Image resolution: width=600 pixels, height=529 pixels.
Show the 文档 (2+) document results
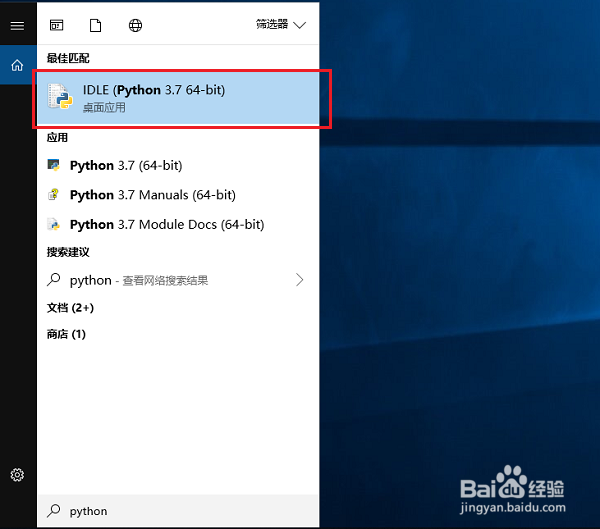[70, 308]
